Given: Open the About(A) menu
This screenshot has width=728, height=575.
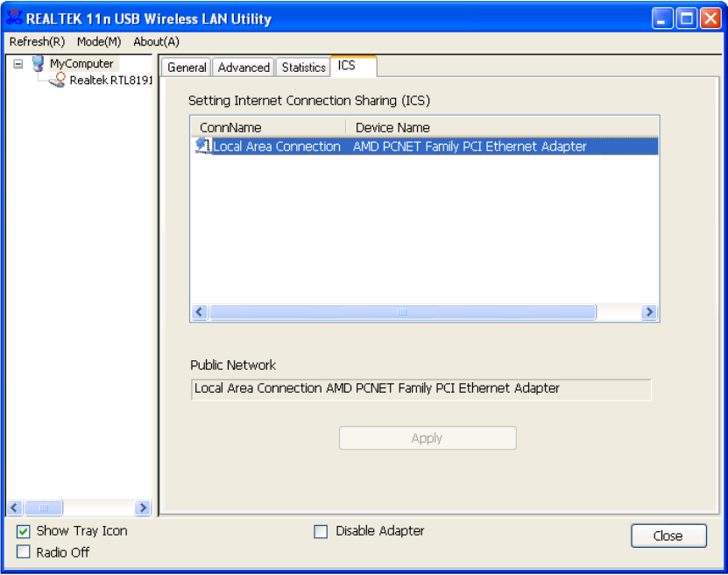Looking at the screenshot, I should pos(156,42).
